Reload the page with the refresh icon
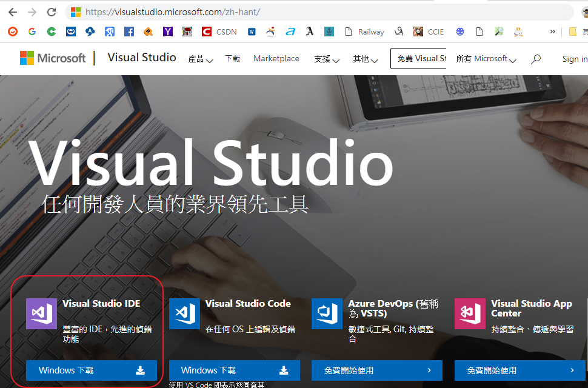 point(52,12)
